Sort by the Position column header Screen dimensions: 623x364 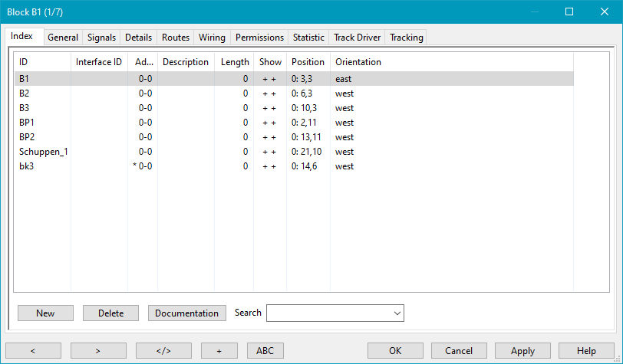click(308, 62)
